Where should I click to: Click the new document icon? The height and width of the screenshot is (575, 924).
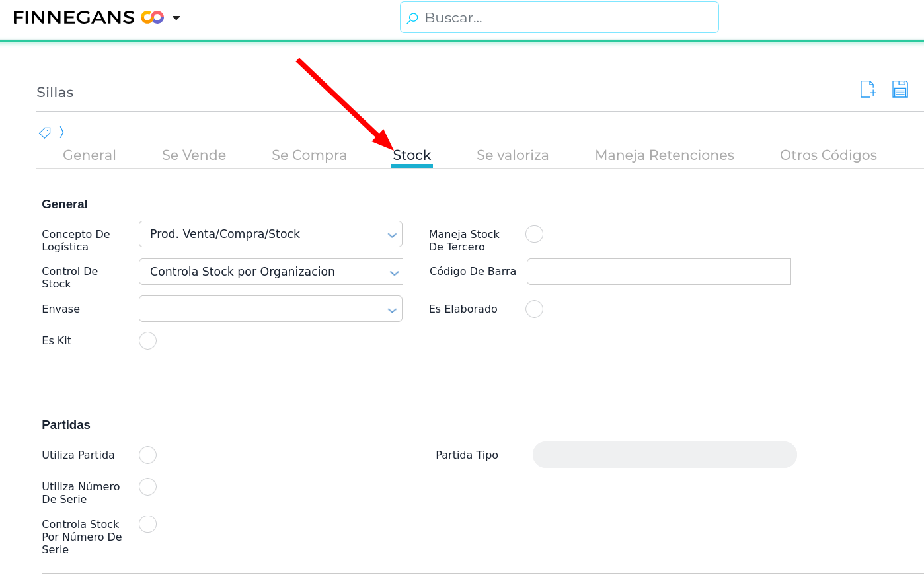[868, 89]
